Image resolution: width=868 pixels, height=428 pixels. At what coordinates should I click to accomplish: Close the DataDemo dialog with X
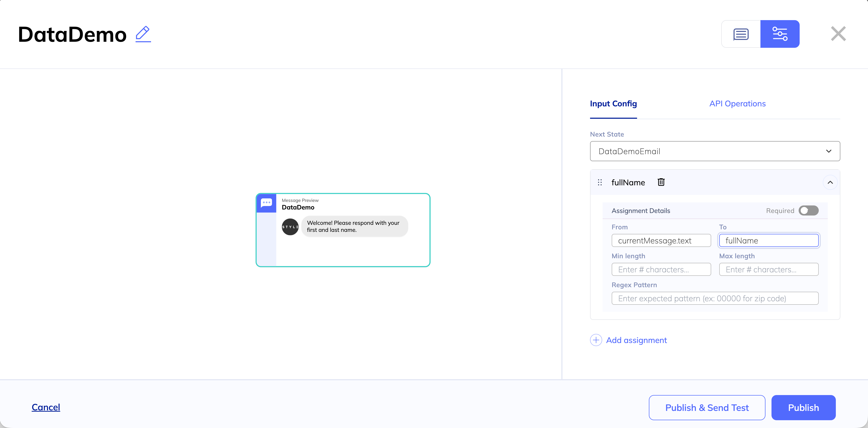838,34
